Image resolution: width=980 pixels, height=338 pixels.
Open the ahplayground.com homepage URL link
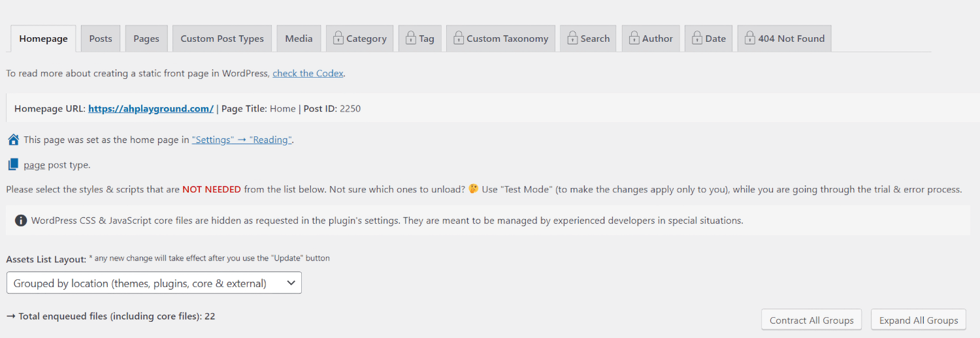[151, 108]
